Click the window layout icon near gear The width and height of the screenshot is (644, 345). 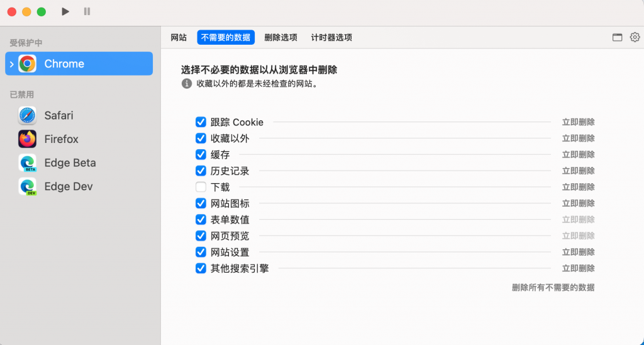point(618,37)
